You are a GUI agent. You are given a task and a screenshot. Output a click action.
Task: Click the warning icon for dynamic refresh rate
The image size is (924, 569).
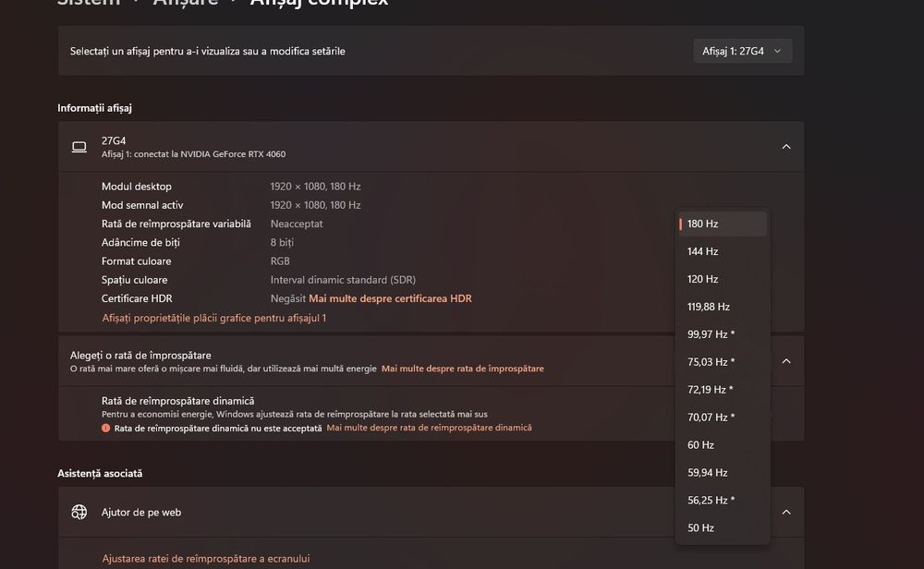[x=105, y=429]
